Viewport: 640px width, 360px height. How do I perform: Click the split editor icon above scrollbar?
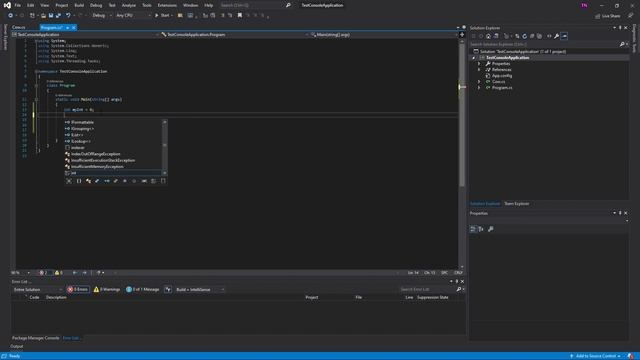tap(462, 35)
